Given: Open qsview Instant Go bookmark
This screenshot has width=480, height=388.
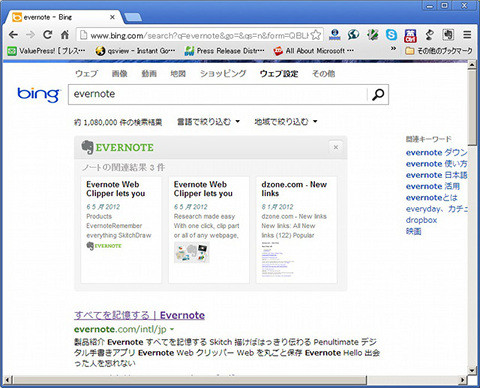Looking at the screenshot, I should pyautogui.click(x=135, y=51).
